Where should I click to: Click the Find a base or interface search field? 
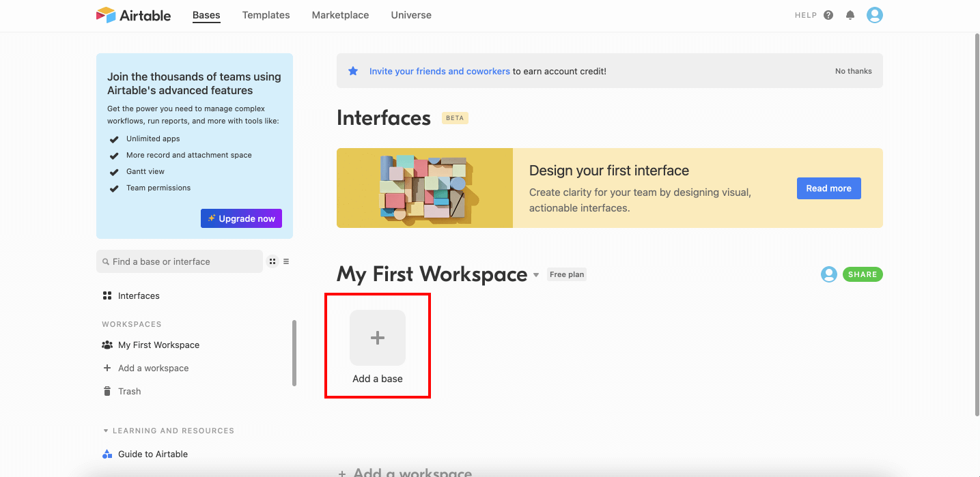[x=180, y=261]
